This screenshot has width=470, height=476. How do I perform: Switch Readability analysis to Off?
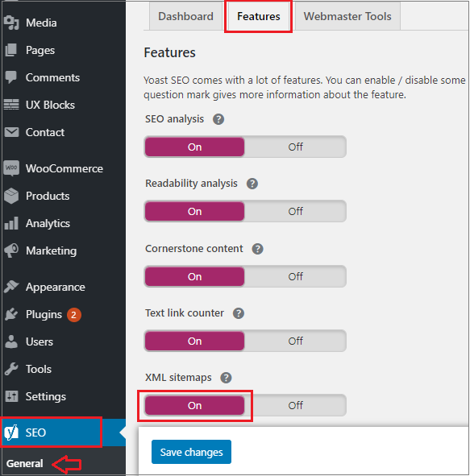pos(295,211)
